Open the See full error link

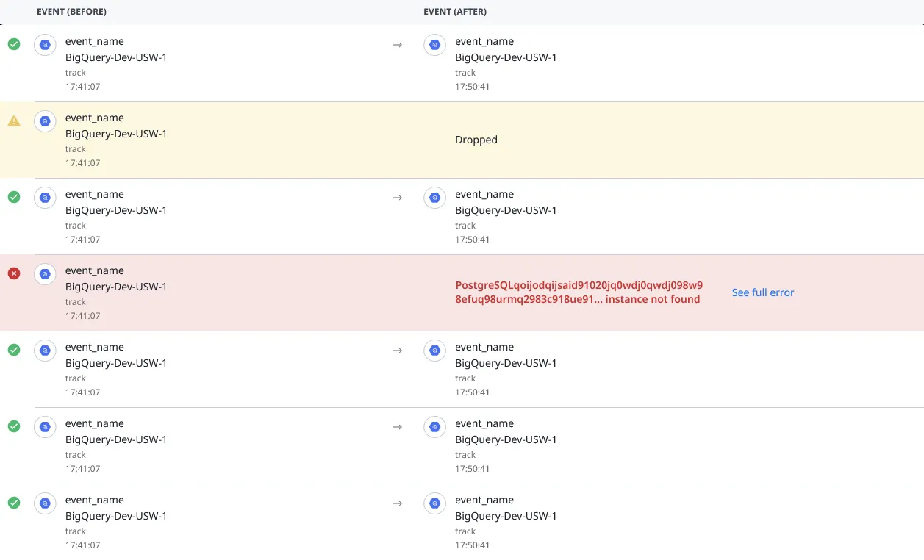(763, 292)
